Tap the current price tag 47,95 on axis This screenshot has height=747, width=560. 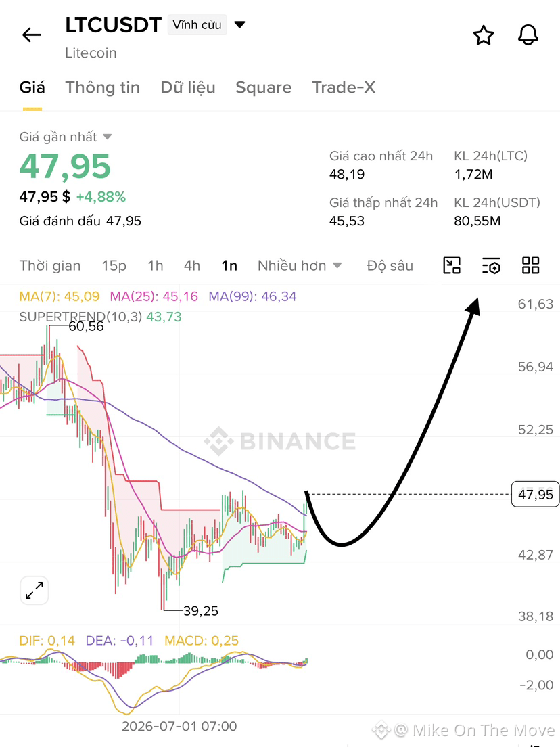tap(535, 495)
